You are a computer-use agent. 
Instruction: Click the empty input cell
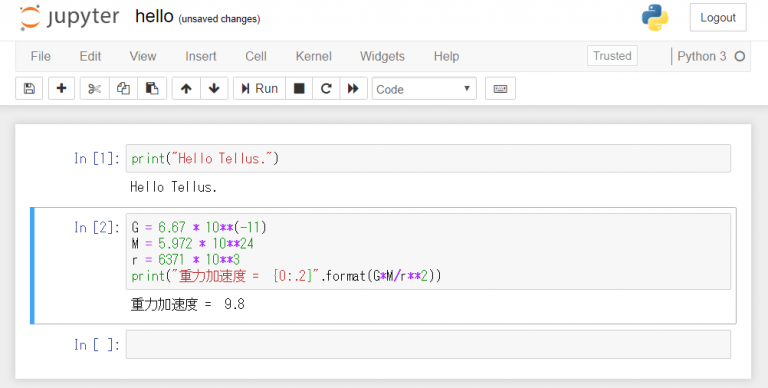[428, 344]
